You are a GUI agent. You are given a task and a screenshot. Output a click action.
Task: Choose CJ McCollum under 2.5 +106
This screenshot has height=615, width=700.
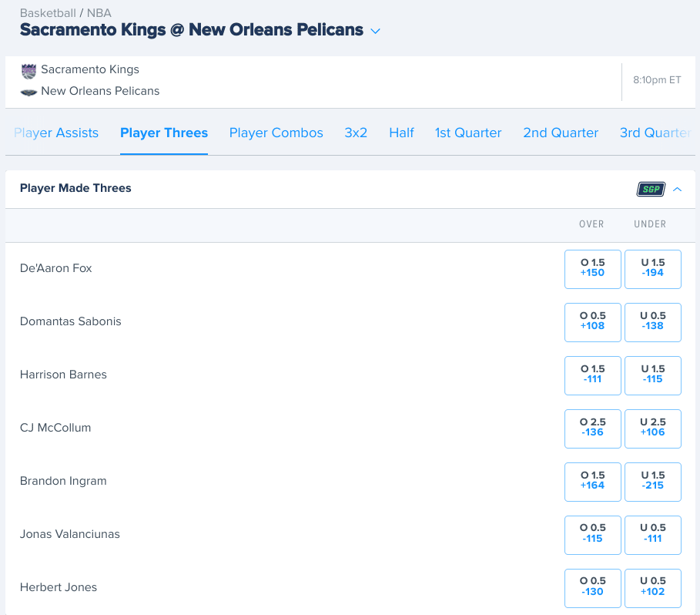point(653,428)
